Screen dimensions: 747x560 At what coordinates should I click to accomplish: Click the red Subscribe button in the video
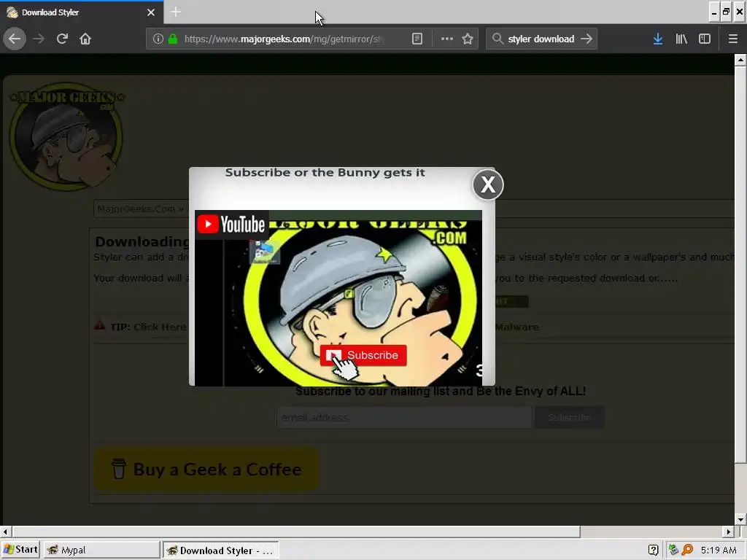(363, 355)
